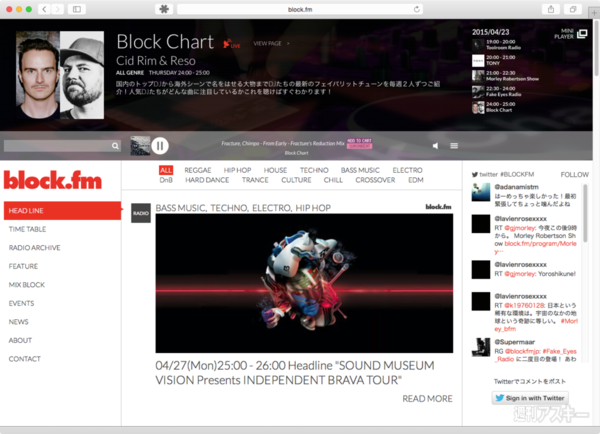
Task: Reload the block.fm page
Action: point(416,9)
